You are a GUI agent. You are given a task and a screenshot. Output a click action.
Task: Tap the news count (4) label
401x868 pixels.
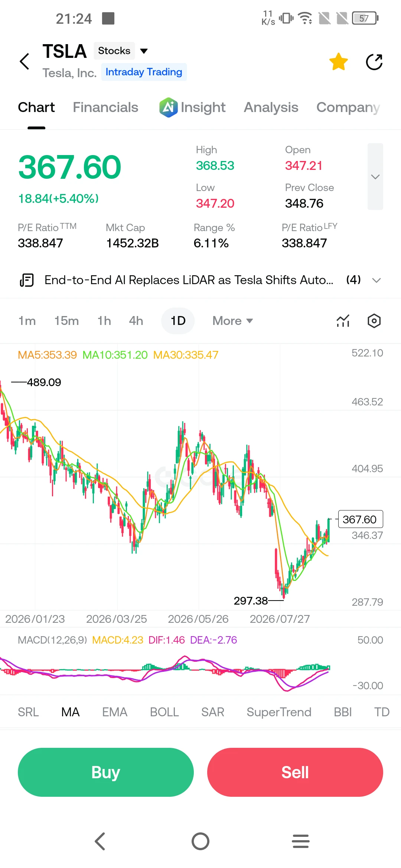(353, 280)
